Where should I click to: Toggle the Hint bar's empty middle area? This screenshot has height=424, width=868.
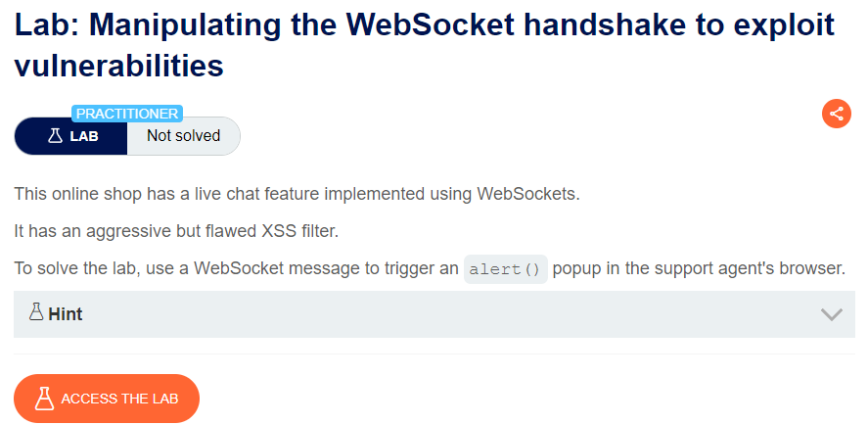pos(443,314)
